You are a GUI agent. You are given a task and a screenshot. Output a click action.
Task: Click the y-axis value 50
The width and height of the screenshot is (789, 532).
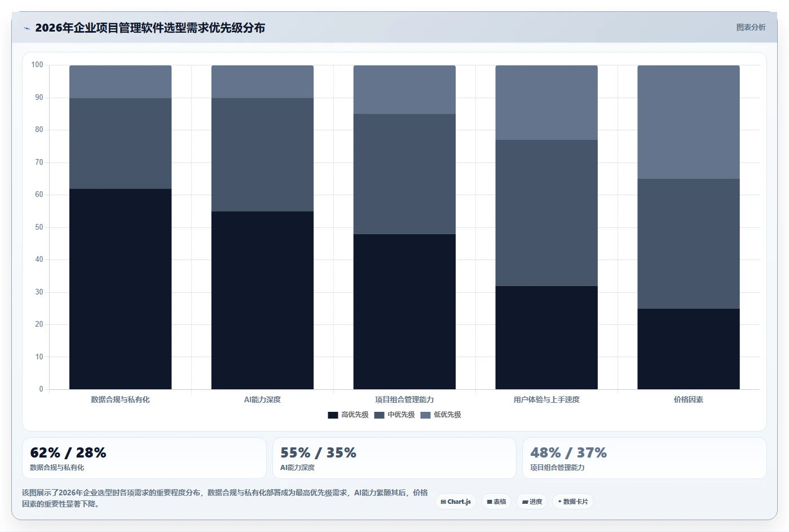[x=39, y=227]
